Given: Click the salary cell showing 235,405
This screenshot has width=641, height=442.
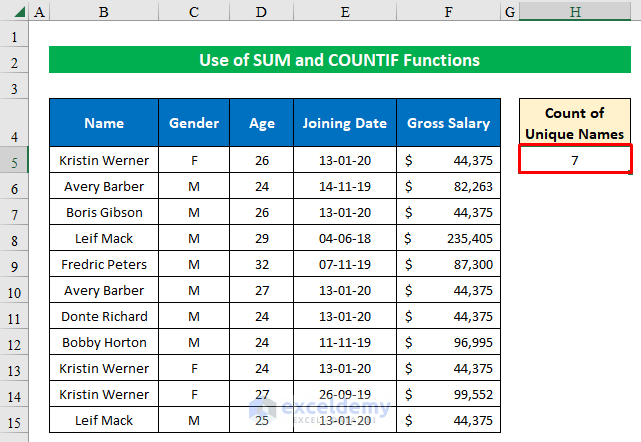Looking at the screenshot, I should (448, 238).
